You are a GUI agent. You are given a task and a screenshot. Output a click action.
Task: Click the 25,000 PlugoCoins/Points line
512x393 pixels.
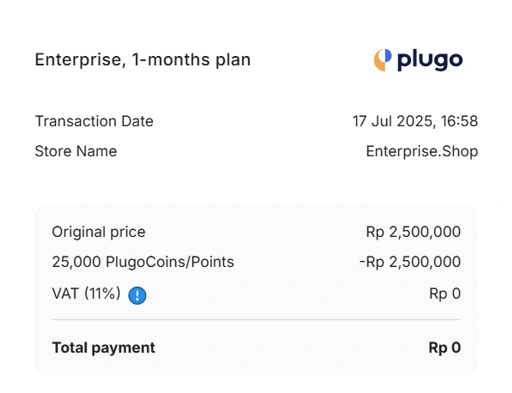click(143, 262)
